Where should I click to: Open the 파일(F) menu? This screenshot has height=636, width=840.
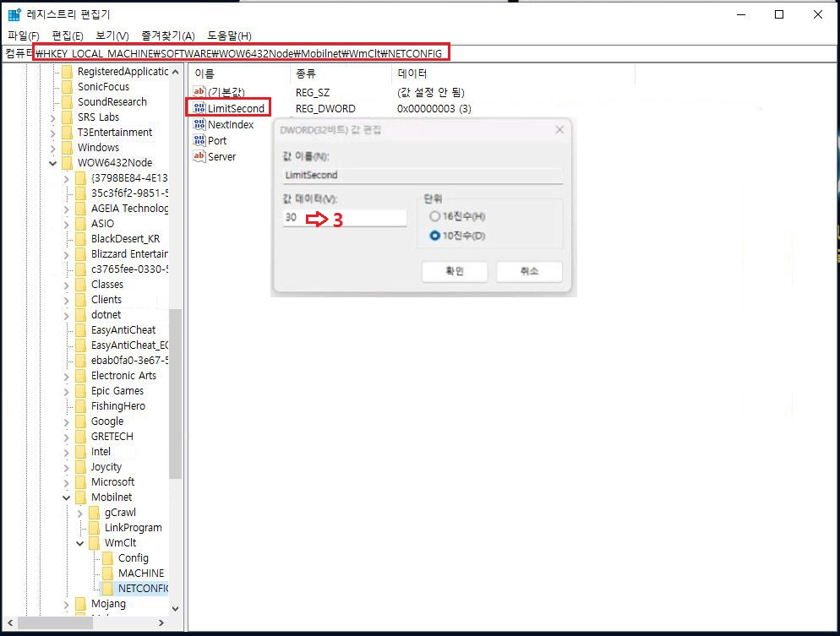[23, 35]
